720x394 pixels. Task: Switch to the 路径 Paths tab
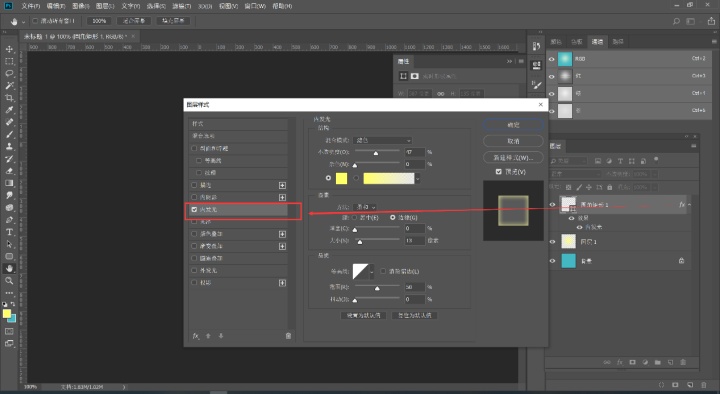(618, 42)
